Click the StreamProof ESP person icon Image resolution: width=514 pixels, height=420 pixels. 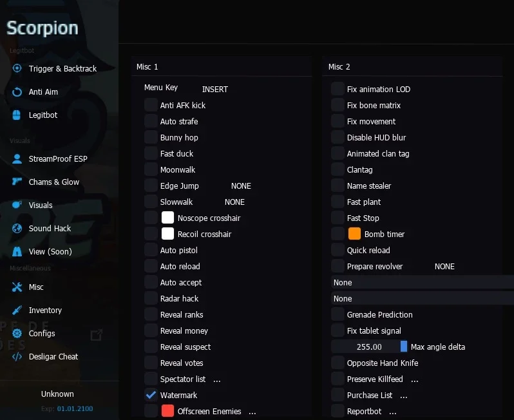[17, 158]
